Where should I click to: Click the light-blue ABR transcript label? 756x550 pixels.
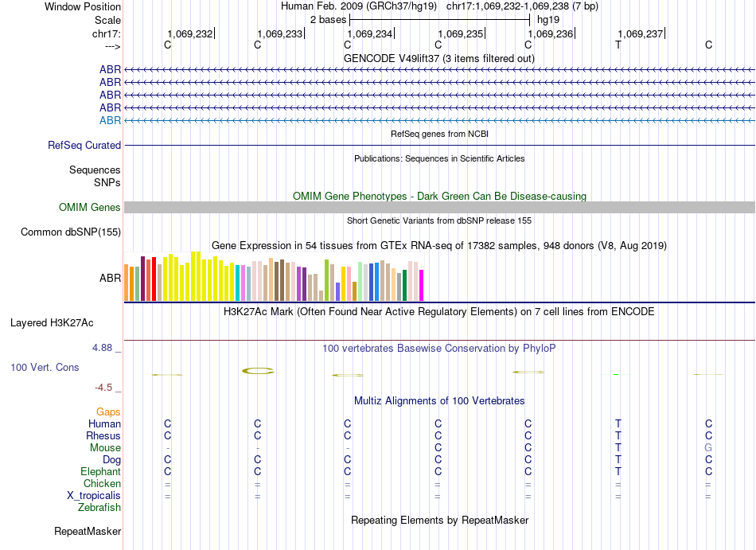click(110, 120)
